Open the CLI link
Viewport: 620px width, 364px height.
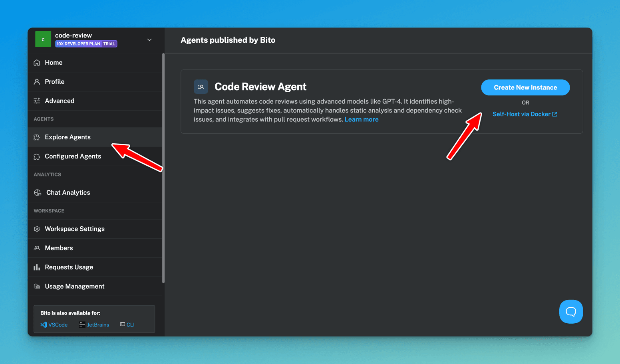point(127,325)
